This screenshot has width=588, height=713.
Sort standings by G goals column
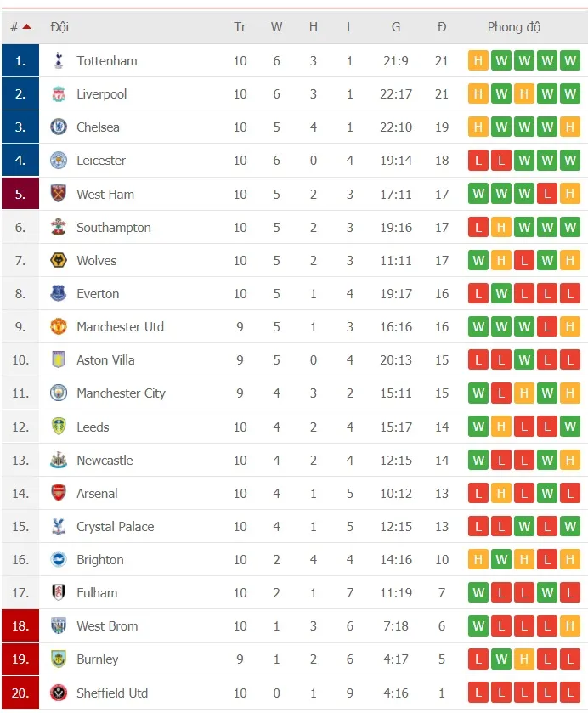point(396,27)
